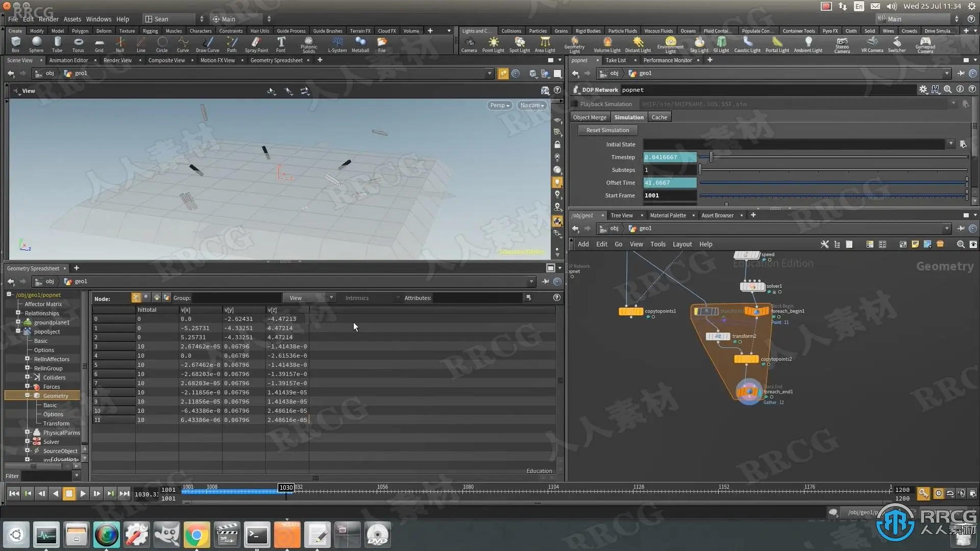The width and height of the screenshot is (980, 551).
Task: Add a Sky Light
Action: click(699, 44)
